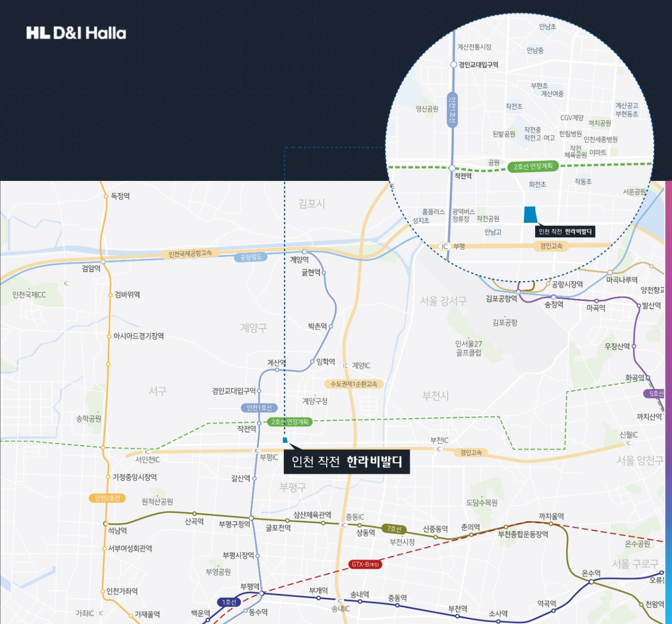Click the 인천1호선 line badge on the main map
The height and width of the screenshot is (624, 672).
point(259,408)
